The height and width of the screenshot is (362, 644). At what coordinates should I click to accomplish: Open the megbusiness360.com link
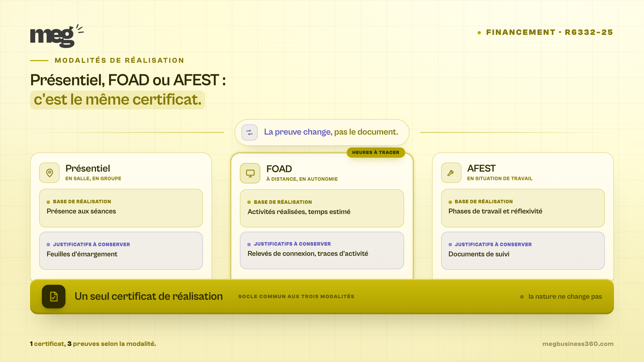click(x=578, y=344)
